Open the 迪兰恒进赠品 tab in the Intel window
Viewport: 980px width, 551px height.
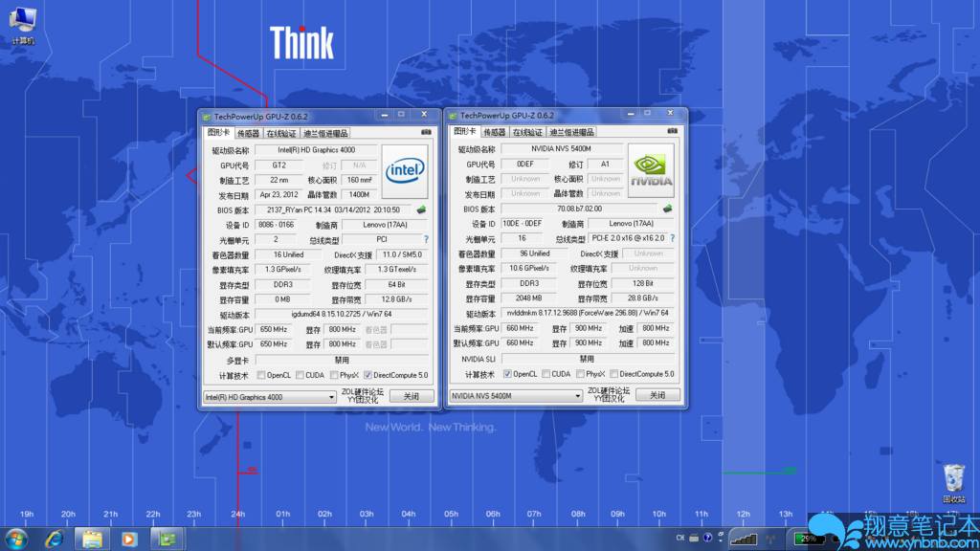tap(325, 133)
